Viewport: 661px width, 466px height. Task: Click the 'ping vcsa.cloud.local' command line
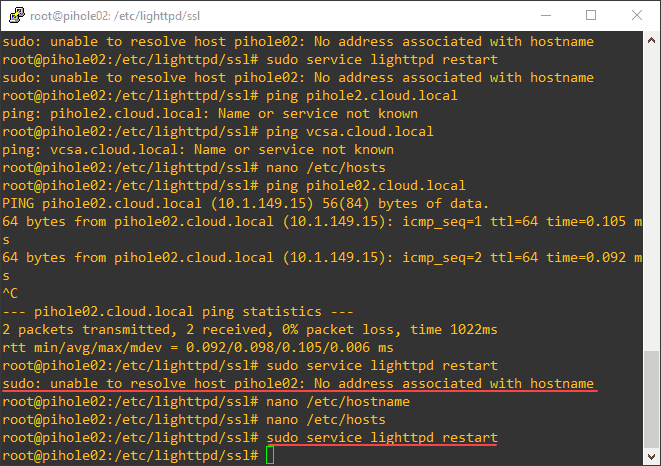point(218,132)
